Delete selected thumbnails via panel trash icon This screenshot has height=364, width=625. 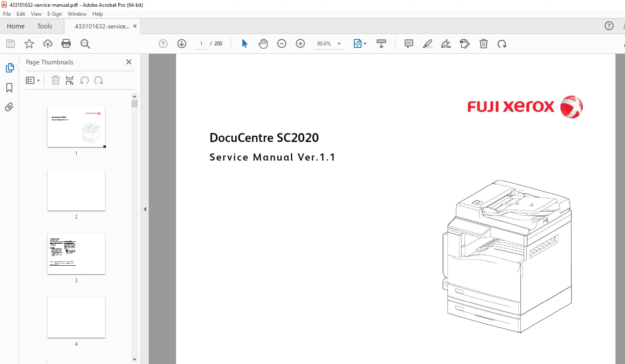click(x=56, y=80)
